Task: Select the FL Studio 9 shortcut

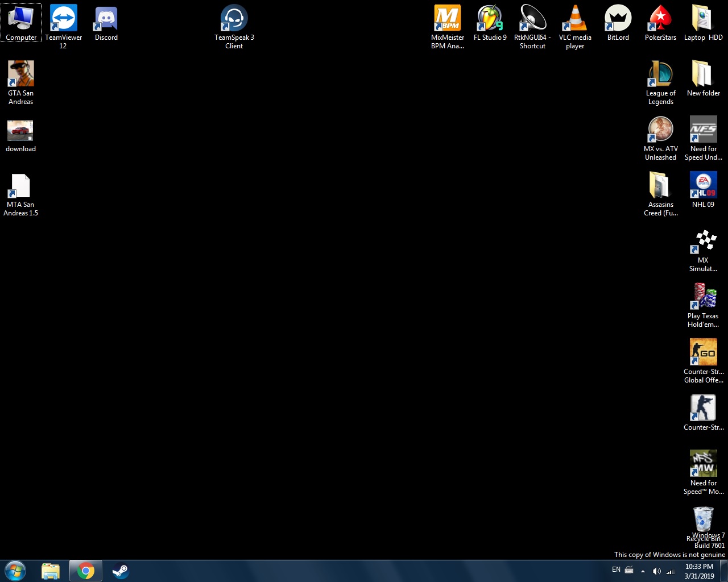Action: tap(490, 23)
